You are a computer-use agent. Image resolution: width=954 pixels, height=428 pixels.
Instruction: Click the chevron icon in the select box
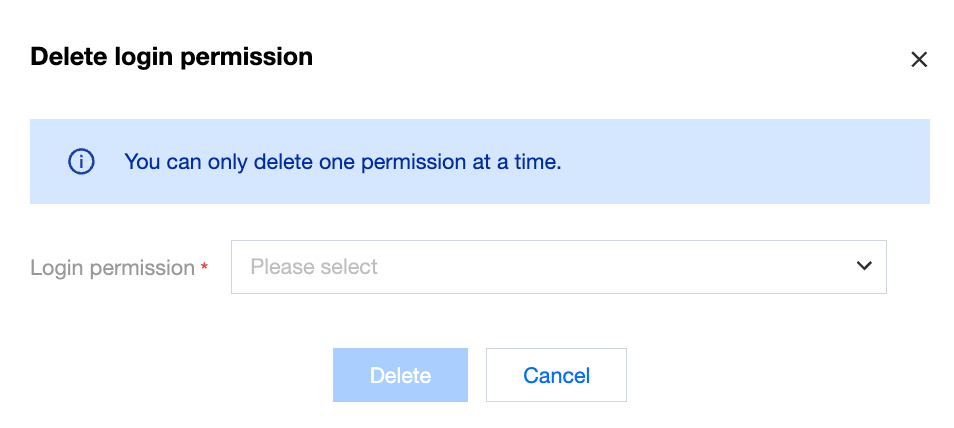coord(864,266)
